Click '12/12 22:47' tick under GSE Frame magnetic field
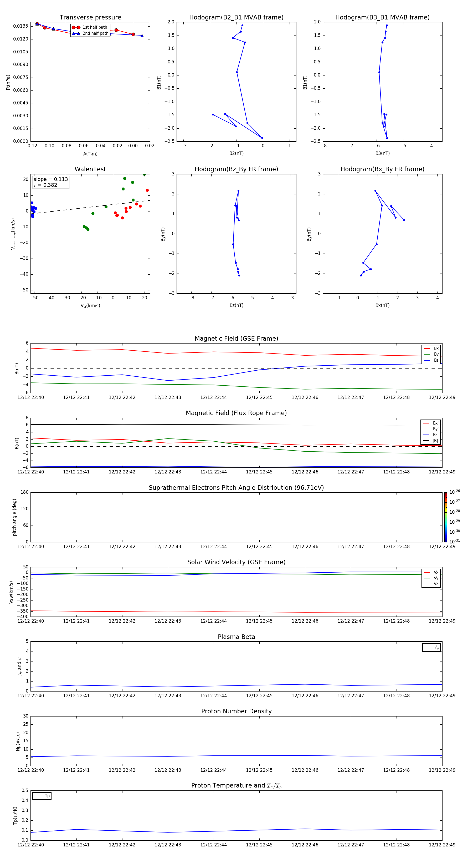473x868 pixels. 351,398
